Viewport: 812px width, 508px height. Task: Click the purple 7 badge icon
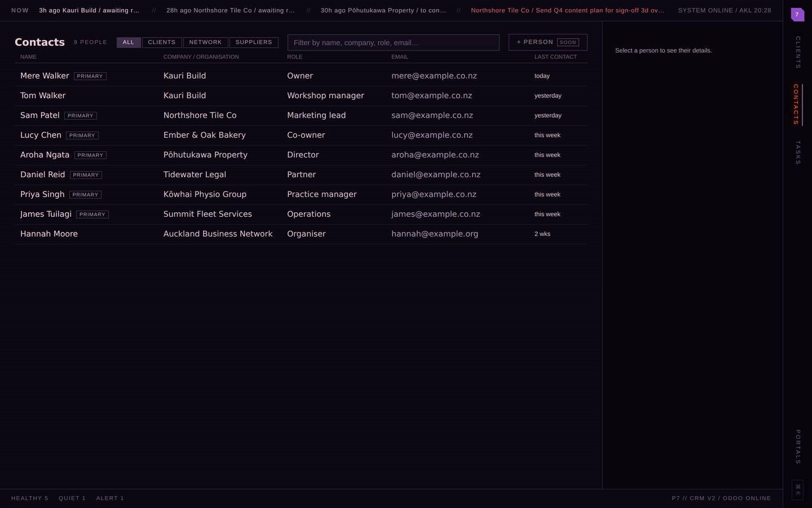797,15
